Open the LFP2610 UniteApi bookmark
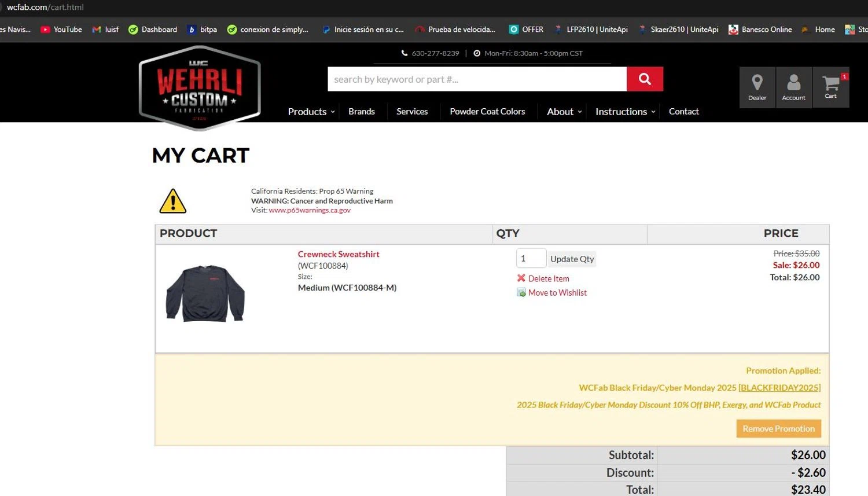Viewport: 868px width, 496px height. 591,30
